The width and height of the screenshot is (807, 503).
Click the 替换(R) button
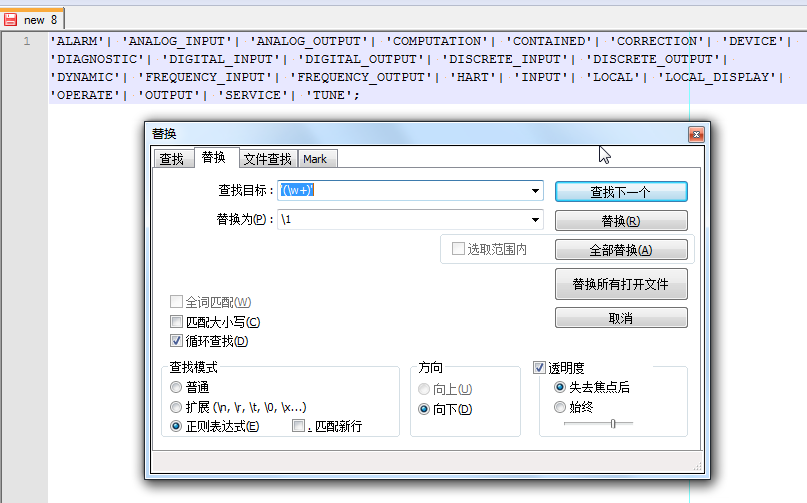tap(621, 221)
